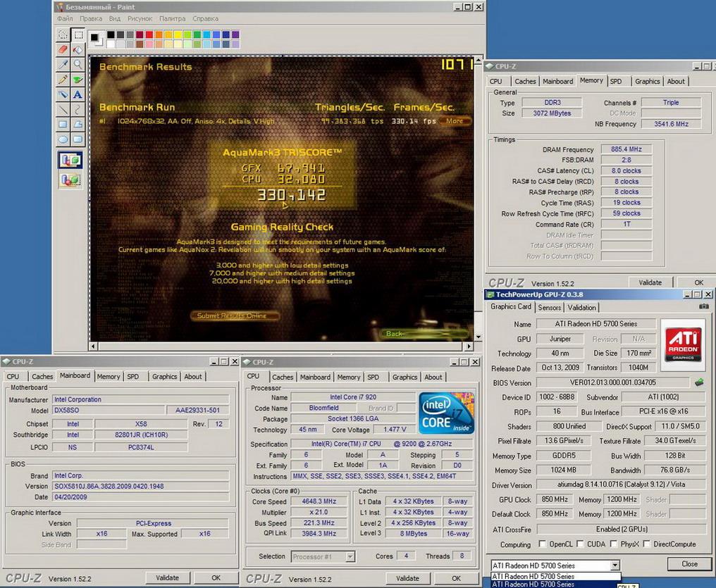The height and width of the screenshot is (588, 716).
Task: Toggle the OpenCL checkbox in GPU-Z
Action: point(542,544)
